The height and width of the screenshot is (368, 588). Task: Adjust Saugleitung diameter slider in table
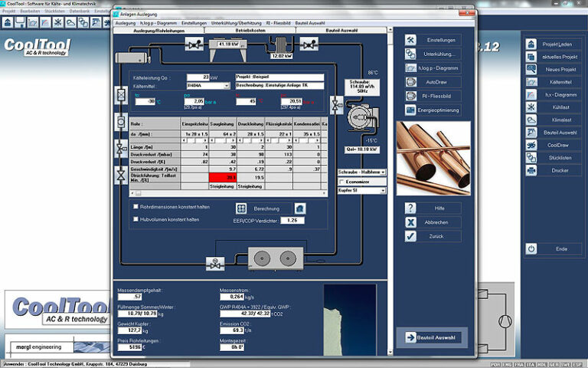coord(222,140)
